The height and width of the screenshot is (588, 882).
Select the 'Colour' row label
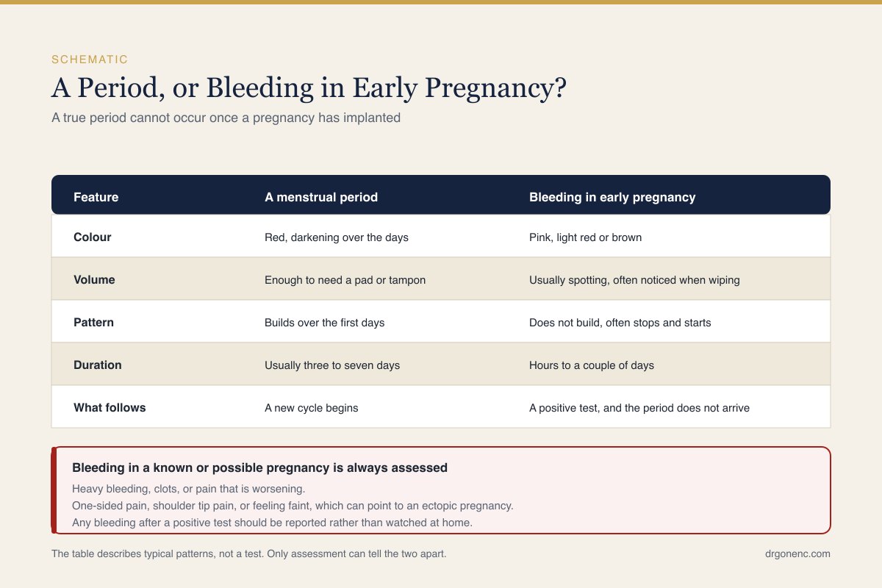click(93, 237)
